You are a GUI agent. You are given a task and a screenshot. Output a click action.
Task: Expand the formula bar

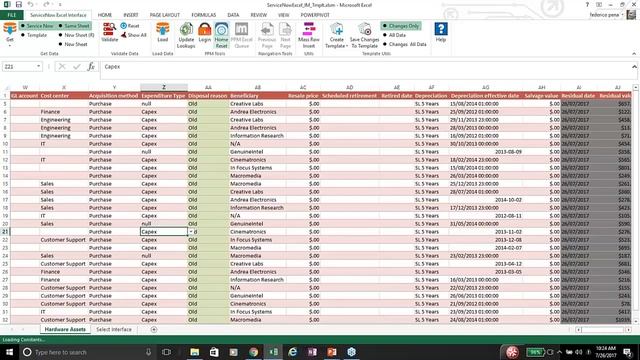(x=634, y=67)
